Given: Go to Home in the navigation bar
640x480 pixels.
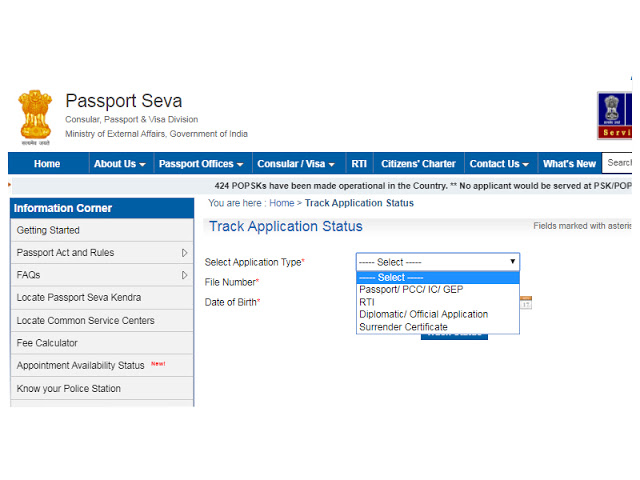Looking at the screenshot, I should tap(47, 164).
